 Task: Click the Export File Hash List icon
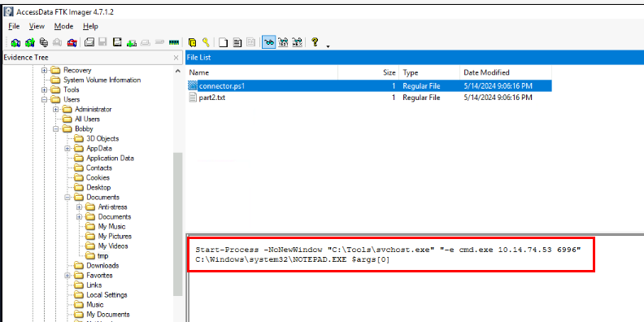(237, 42)
